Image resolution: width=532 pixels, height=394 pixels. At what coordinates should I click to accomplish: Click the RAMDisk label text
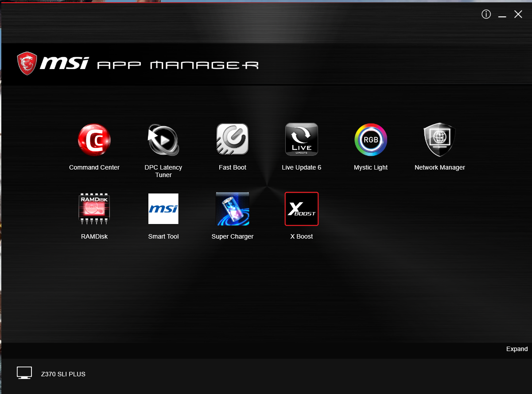(94, 236)
